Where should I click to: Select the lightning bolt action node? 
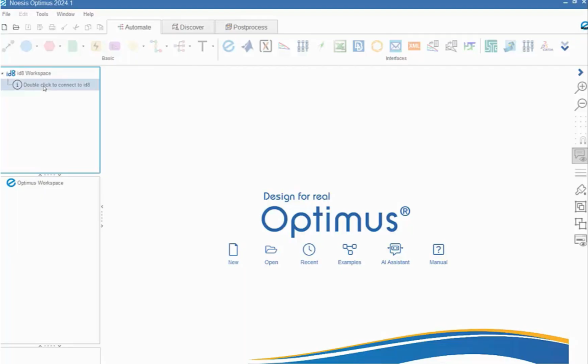(x=96, y=46)
